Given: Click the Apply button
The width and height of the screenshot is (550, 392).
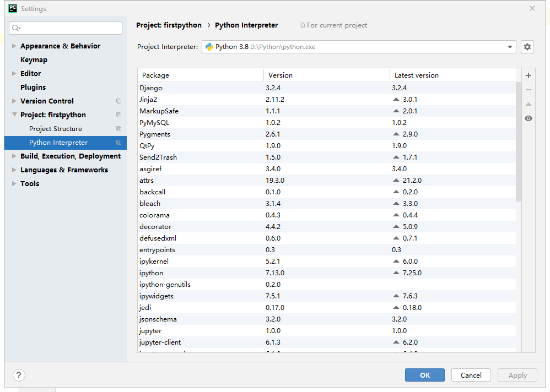Looking at the screenshot, I should click(x=517, y=375).
